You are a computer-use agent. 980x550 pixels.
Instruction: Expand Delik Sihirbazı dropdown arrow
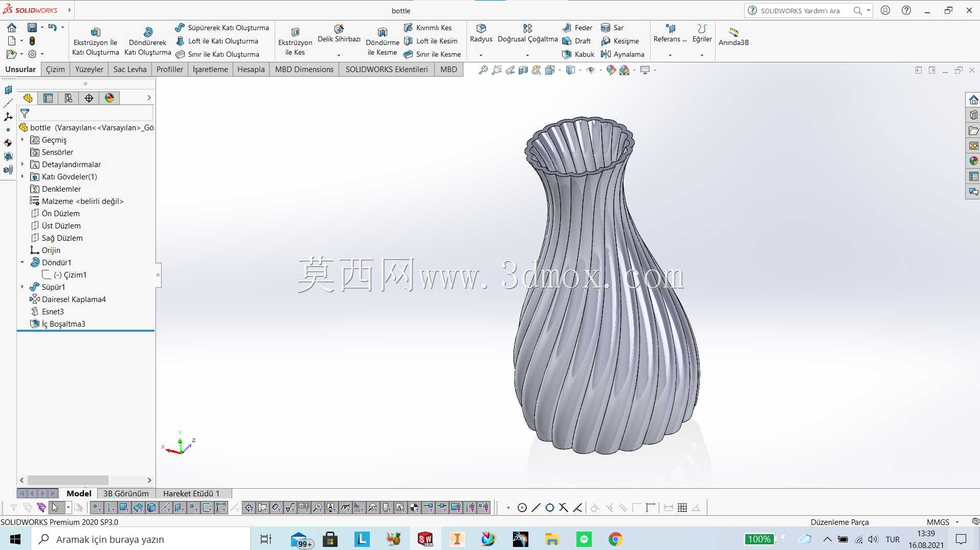339,55
